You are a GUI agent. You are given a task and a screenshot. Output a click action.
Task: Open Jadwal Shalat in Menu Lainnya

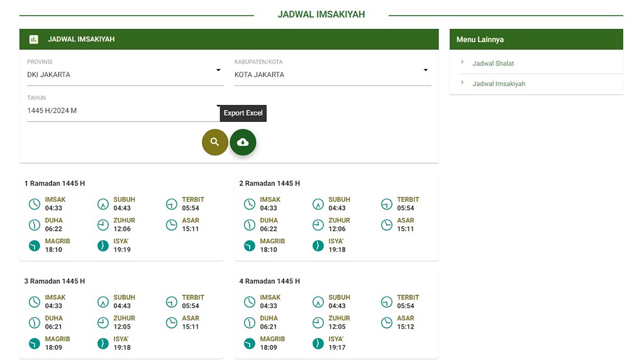tap(493, 63)
